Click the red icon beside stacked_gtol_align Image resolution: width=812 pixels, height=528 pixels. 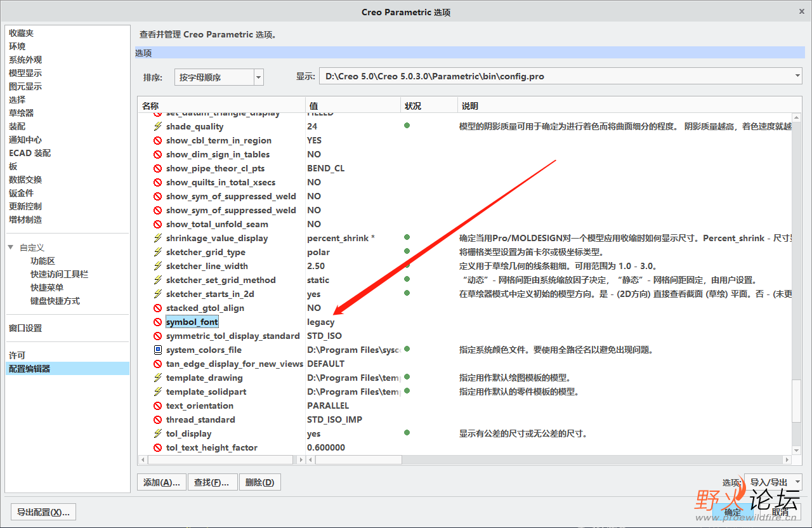(158, 308)
